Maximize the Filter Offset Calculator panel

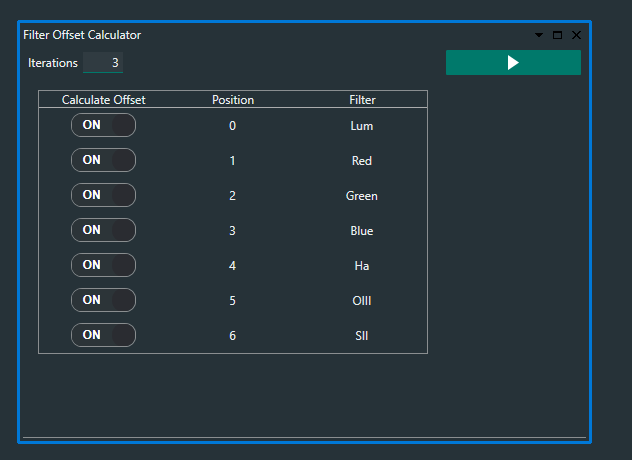pyautogui.click(x=558, y=35)
